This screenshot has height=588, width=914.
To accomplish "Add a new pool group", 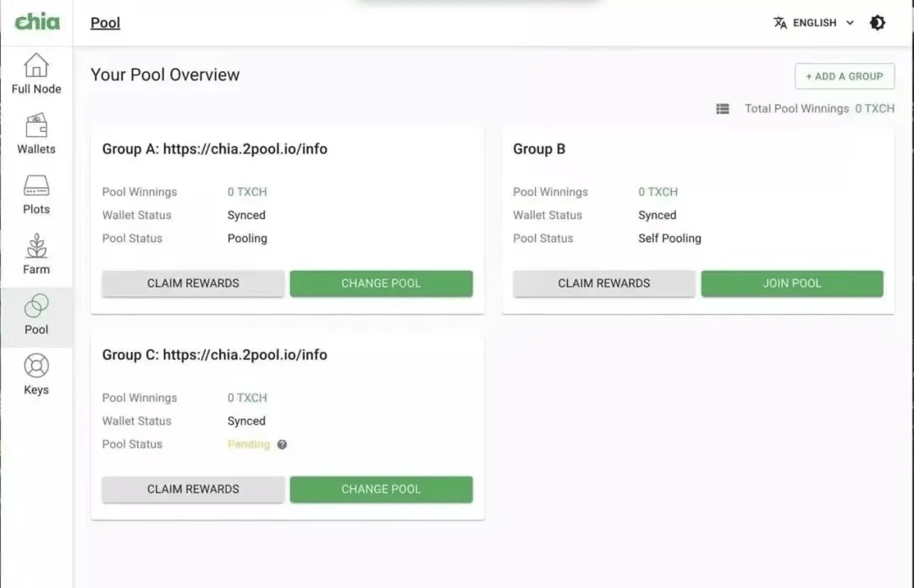I will pos(844,76).
